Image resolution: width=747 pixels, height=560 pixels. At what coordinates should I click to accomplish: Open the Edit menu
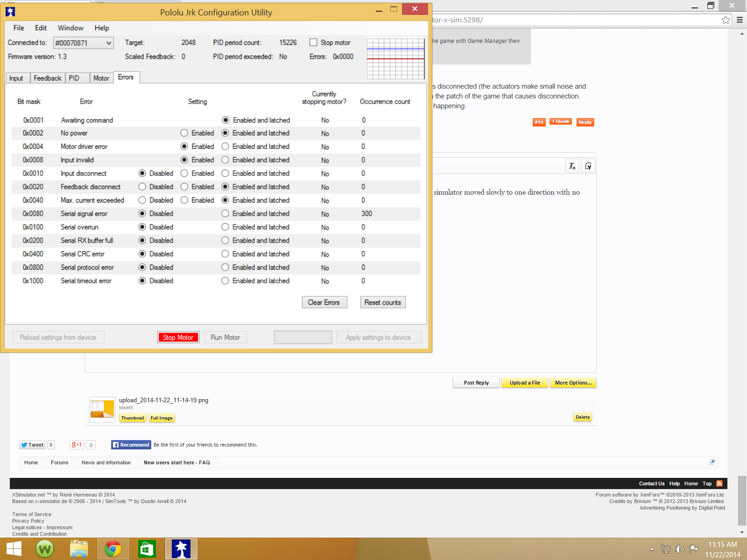[x=41, y=28]
